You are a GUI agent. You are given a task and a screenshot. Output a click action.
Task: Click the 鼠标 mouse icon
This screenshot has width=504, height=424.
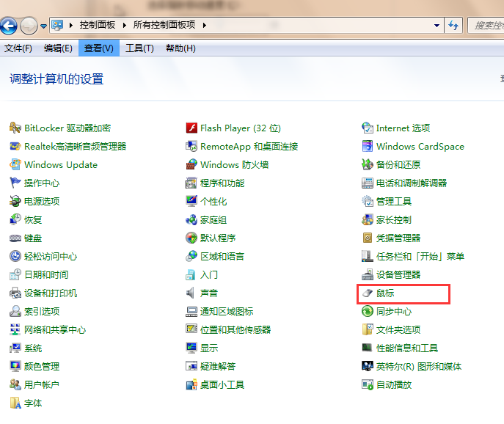coord(368,293)
